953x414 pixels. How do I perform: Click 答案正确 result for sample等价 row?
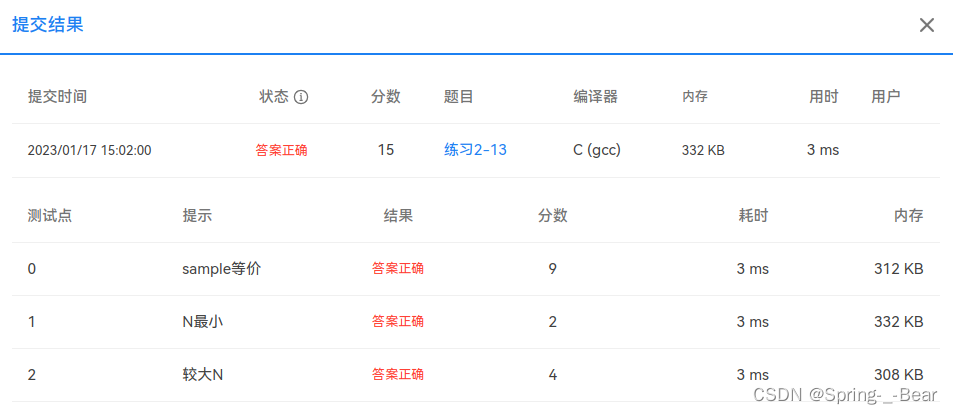click(398, 269)
